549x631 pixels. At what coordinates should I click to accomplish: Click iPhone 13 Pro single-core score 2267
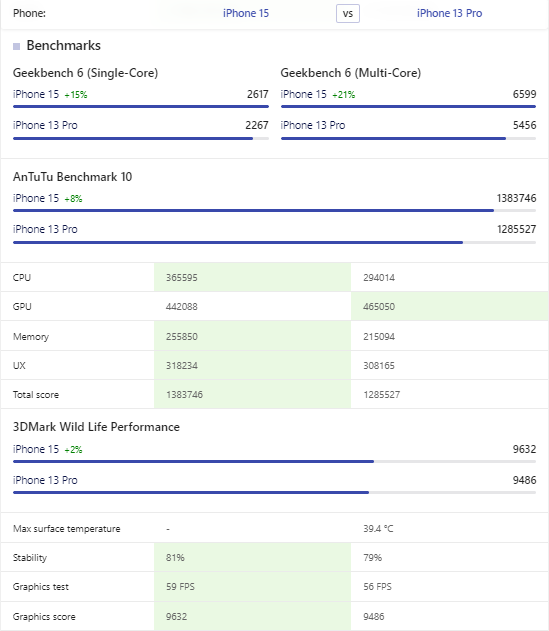257,125
